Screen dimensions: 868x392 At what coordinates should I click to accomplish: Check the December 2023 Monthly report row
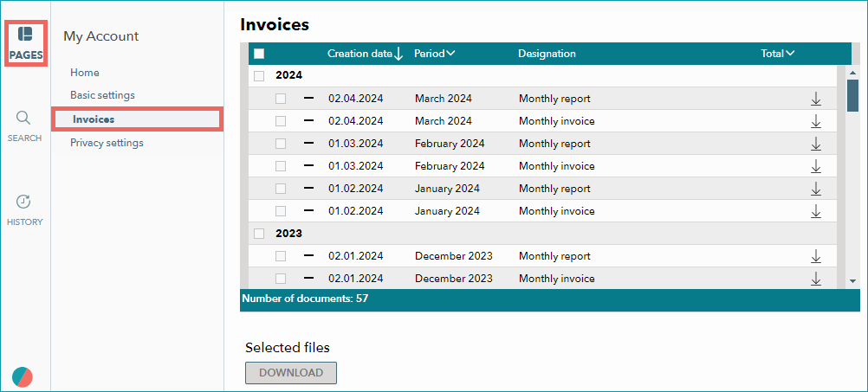(281, 256)
